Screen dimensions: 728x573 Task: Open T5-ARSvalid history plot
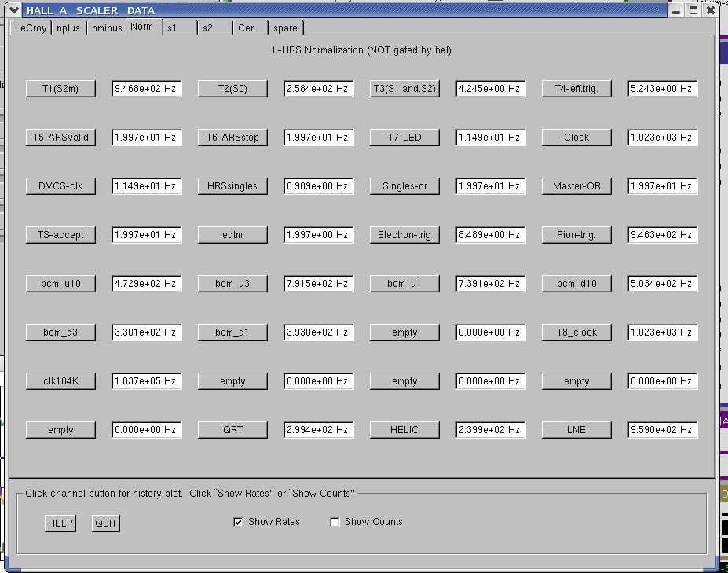60,138
